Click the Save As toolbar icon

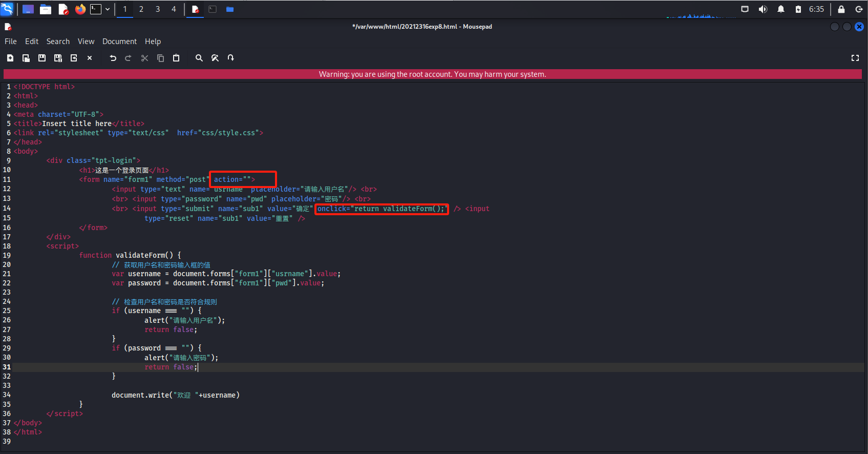(58, 58)
